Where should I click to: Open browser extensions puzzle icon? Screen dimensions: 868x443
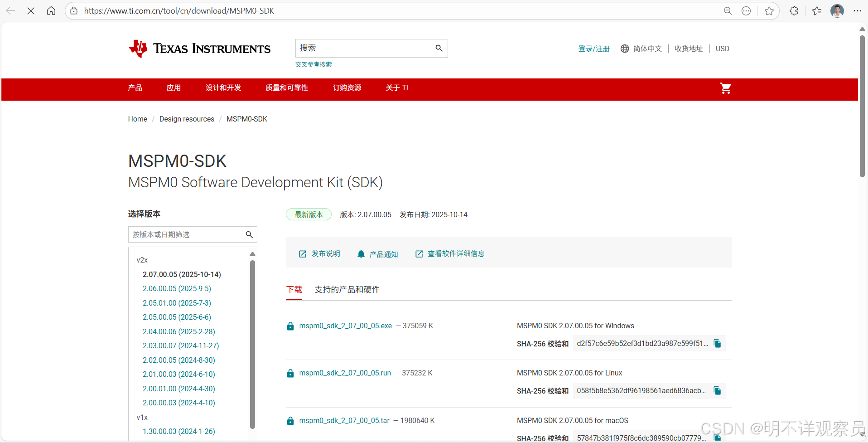tap(794, 11)
